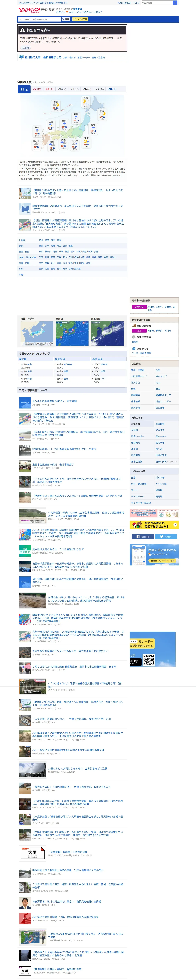Open 台風 in 防災情報

point(158,370)
